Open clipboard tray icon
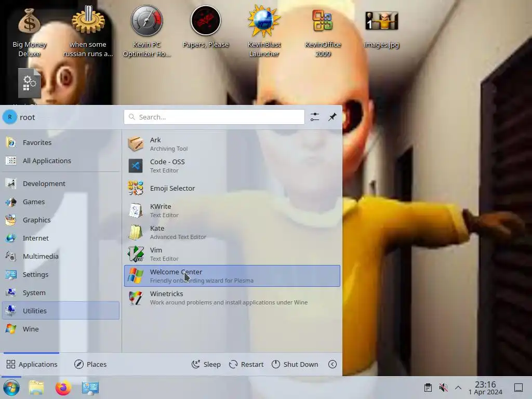The image size is (532, 399). click(428, 388)
